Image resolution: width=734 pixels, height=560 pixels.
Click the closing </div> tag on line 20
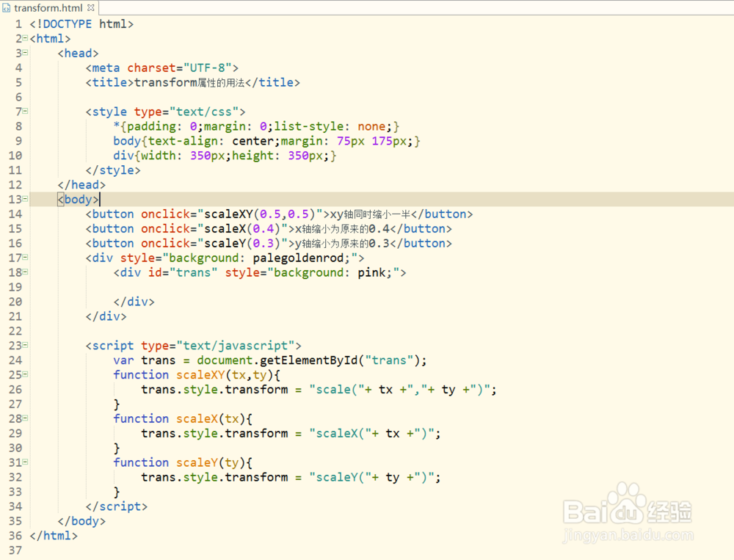[134, 302]
